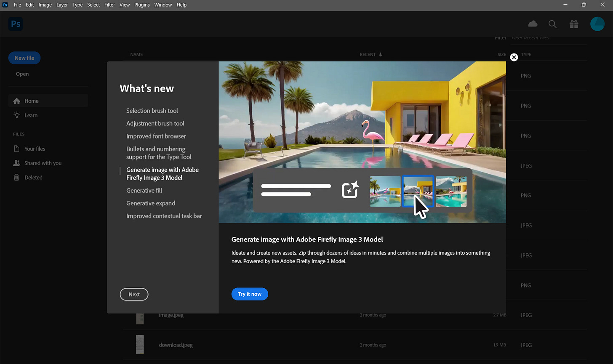Open the image.jpeg file row
The image size is (613, 364).
[354, 315]
